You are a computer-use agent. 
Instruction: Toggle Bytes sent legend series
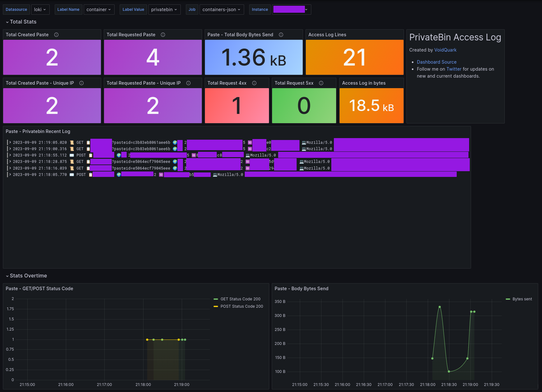(522, 299)
